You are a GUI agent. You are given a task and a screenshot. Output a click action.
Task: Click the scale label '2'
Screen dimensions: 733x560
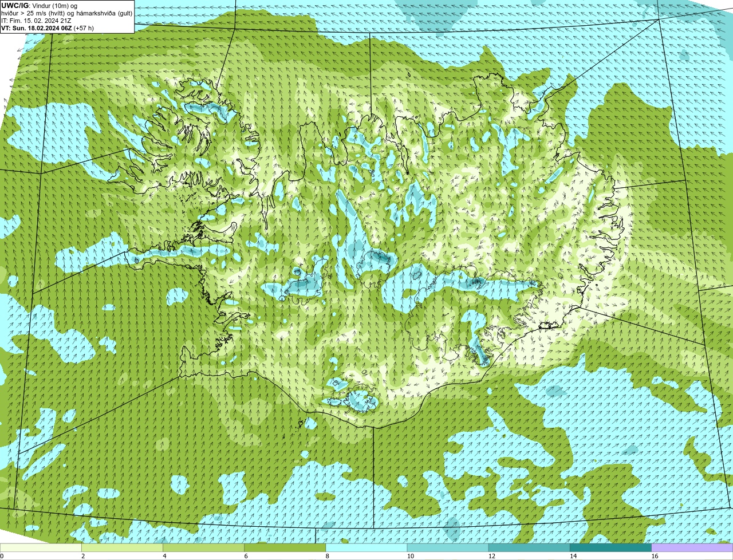pyautogui.click(x=83, y=556)
